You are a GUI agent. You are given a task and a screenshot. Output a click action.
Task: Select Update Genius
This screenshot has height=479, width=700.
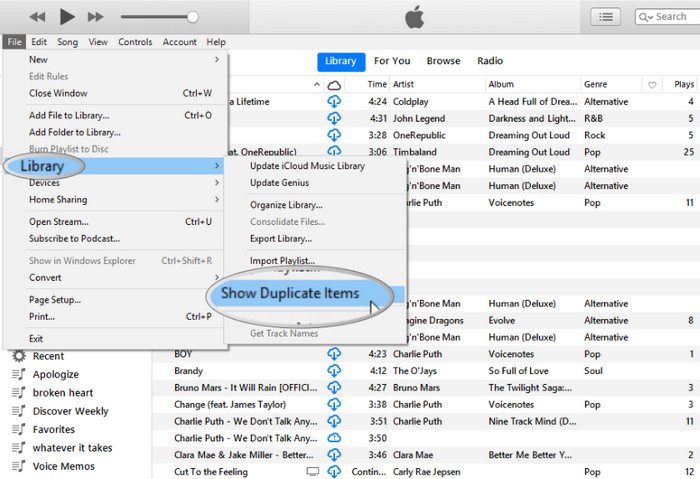pos(279,183)
